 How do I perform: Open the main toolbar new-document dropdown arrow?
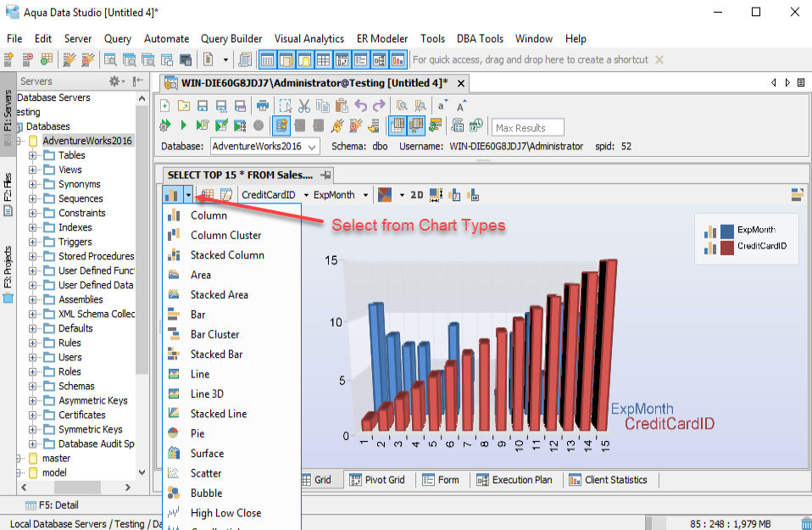pyautogui.click(x=225, y=60)
